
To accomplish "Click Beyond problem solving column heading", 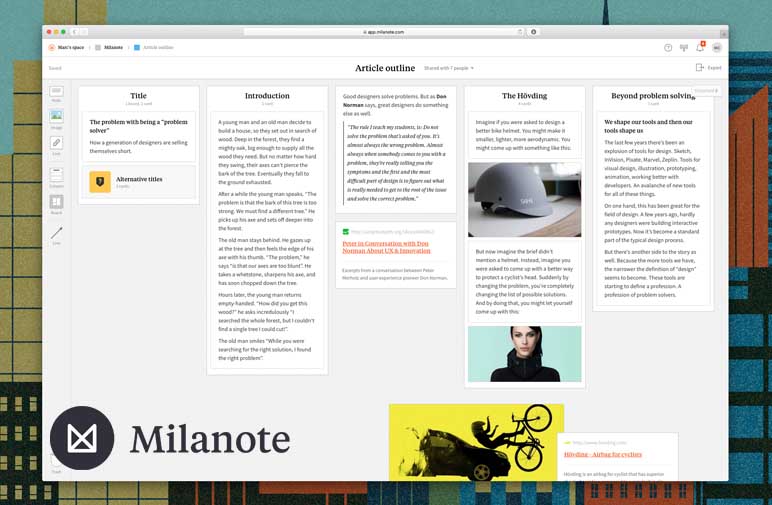I will (653, 96).
